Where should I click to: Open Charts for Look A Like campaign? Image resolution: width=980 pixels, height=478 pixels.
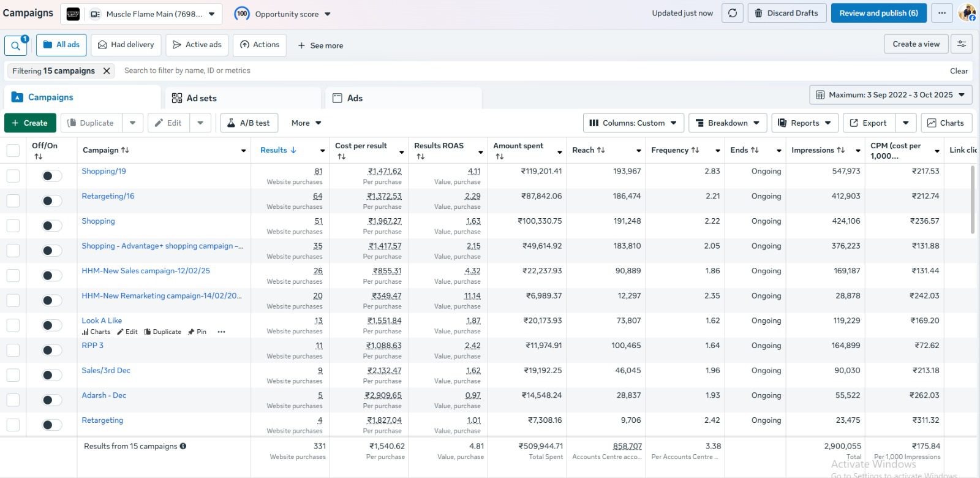96,332
